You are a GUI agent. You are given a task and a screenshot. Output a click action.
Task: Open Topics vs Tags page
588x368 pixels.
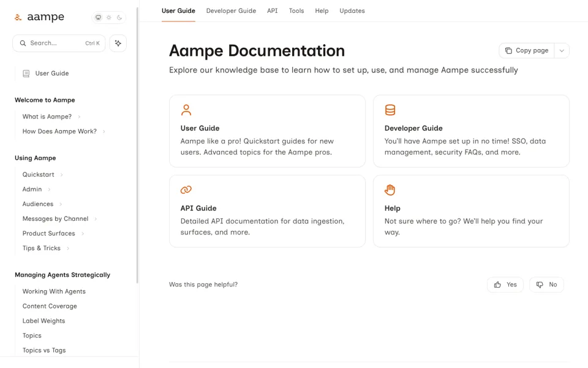[44, 350]
